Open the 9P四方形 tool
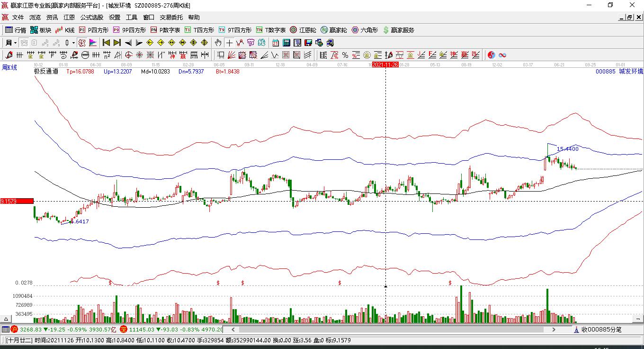 coord(129,30)
